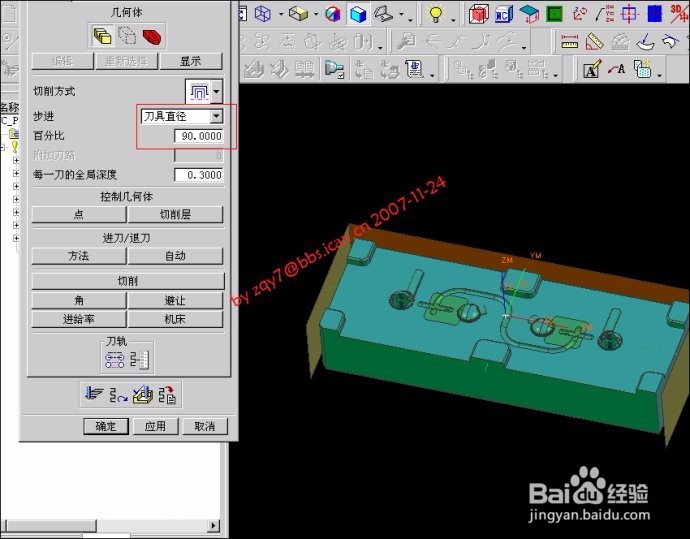Viewport: 690px width, 539px height.
Task: Open the 切削层 cut levels button
Action: (176, 214)
